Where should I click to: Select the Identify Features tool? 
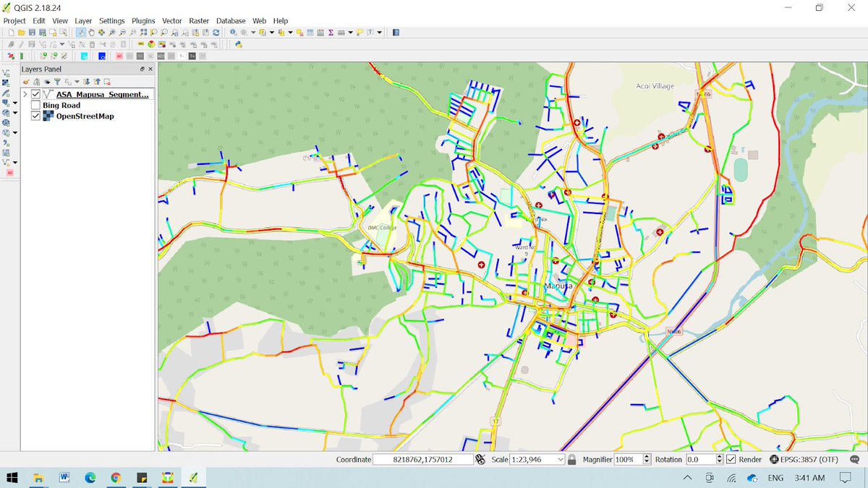tap(233, 33)
